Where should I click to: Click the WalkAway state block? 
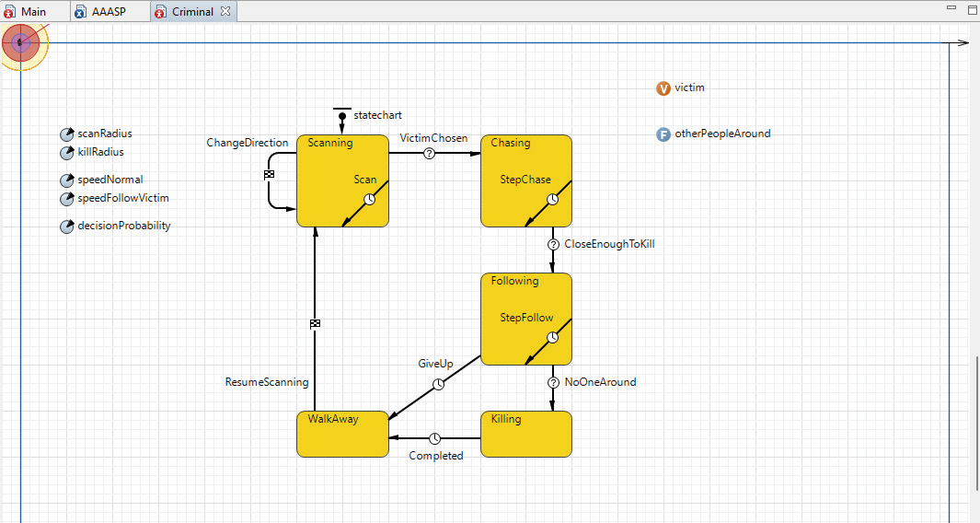341,434
